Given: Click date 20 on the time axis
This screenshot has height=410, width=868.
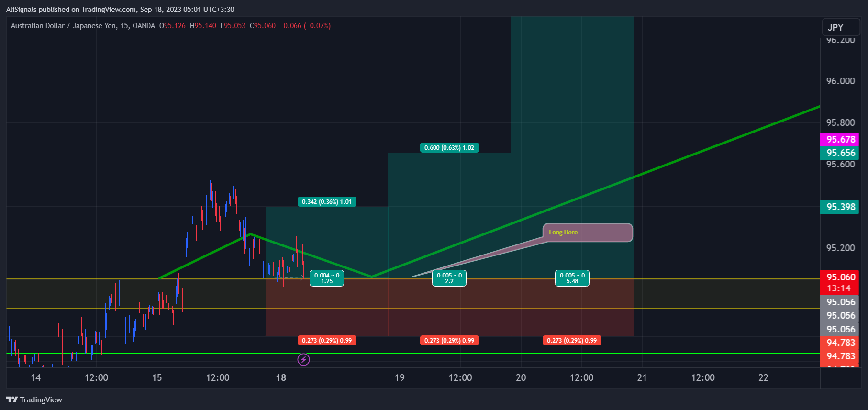Looking at the screenshot, I should [x=521, y=378].
